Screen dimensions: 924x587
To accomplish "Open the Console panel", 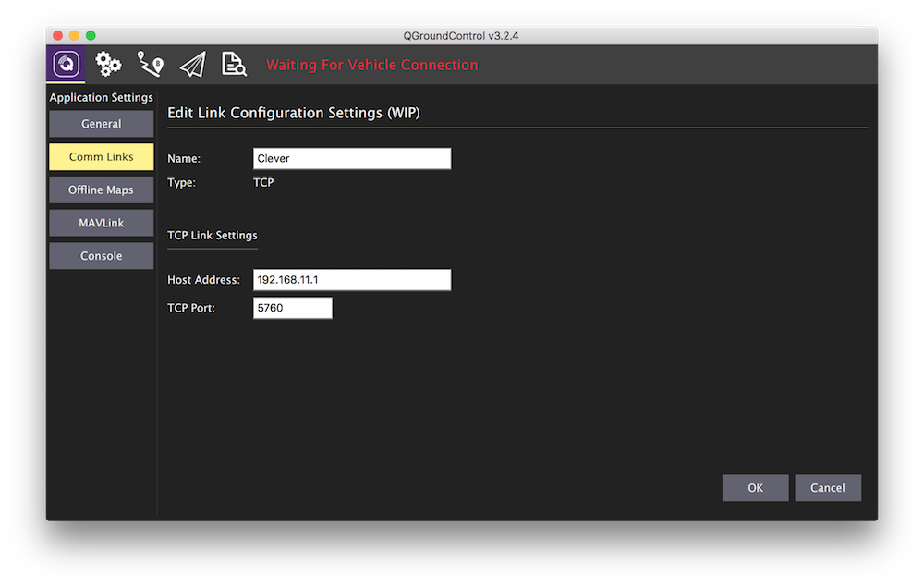I will point(101,255).
